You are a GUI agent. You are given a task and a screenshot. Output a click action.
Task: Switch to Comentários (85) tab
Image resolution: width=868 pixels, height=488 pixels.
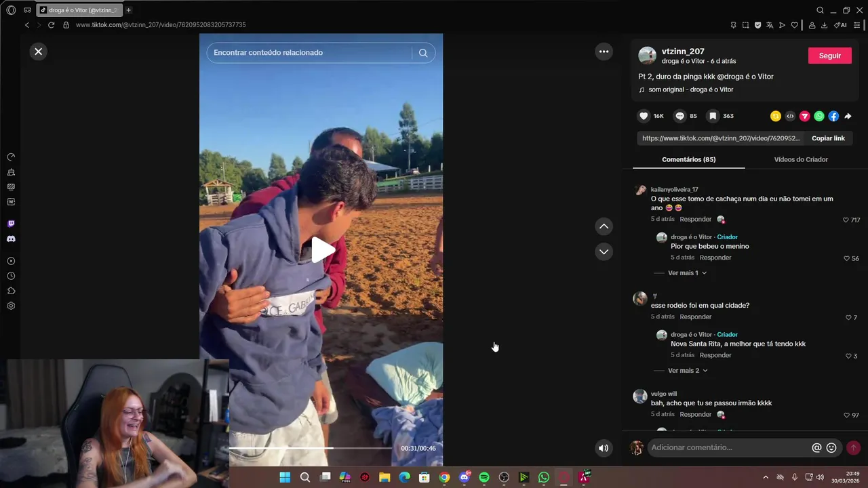(688, 159)
